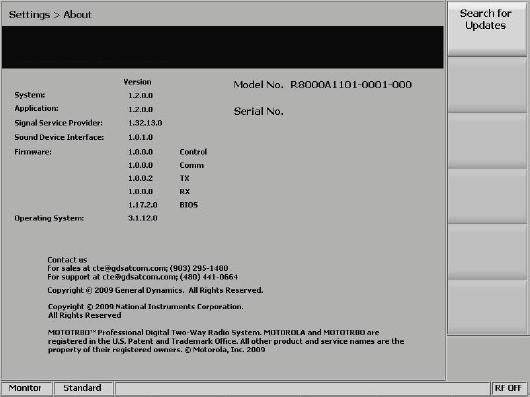Toggle the RF OFF indicator
The image size is (530, 397).
508,388
